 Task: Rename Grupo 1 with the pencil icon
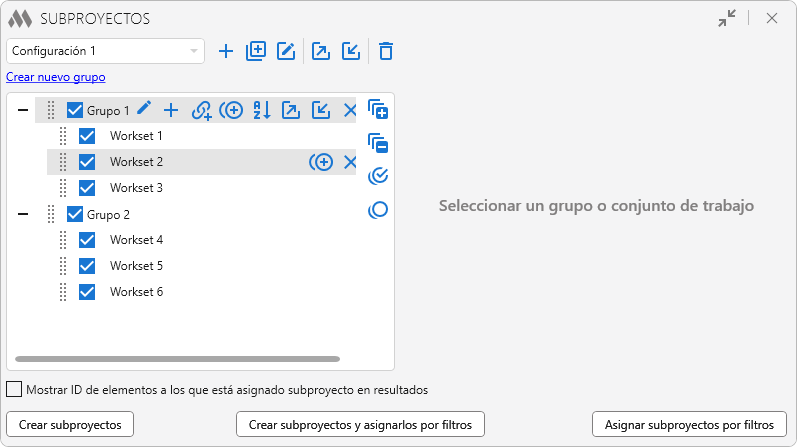[144, 110]
